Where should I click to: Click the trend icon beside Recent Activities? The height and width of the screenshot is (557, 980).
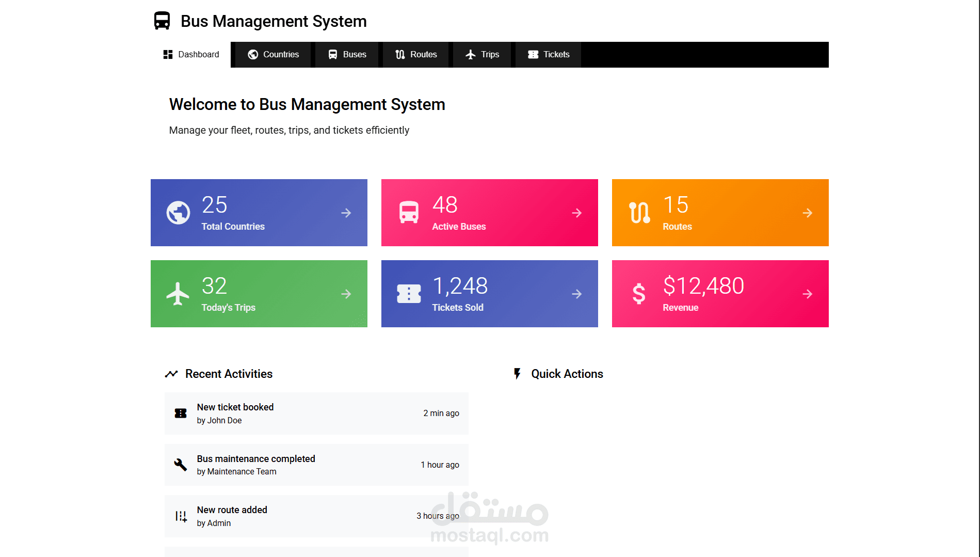click(x=171, y=374)
